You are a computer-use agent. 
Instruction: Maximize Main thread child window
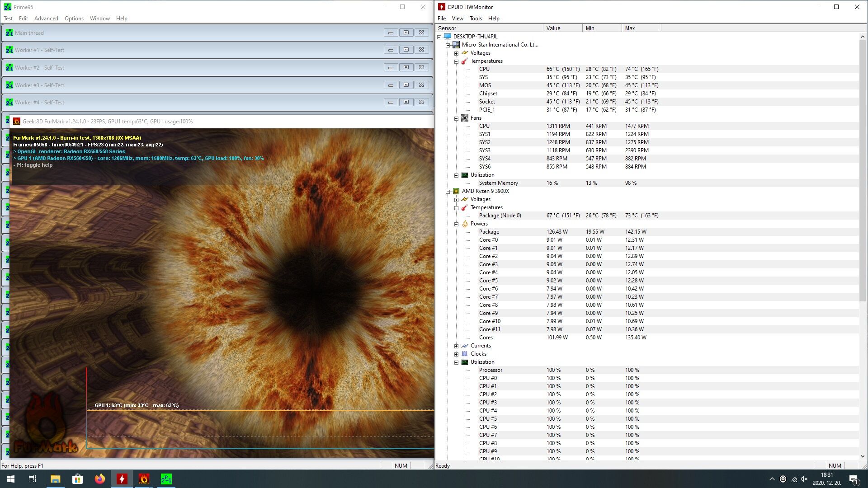tap(406, 33)
